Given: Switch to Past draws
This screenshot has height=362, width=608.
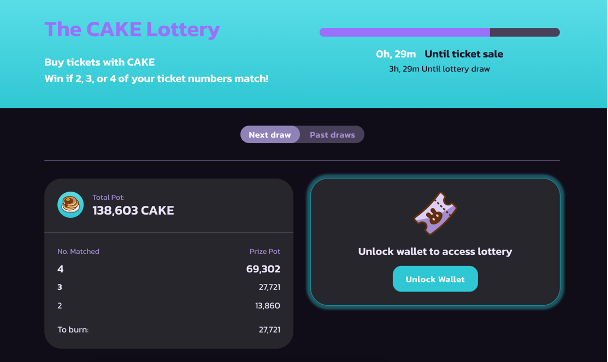Looking at the screenshot, I should [x=332, y=135].
